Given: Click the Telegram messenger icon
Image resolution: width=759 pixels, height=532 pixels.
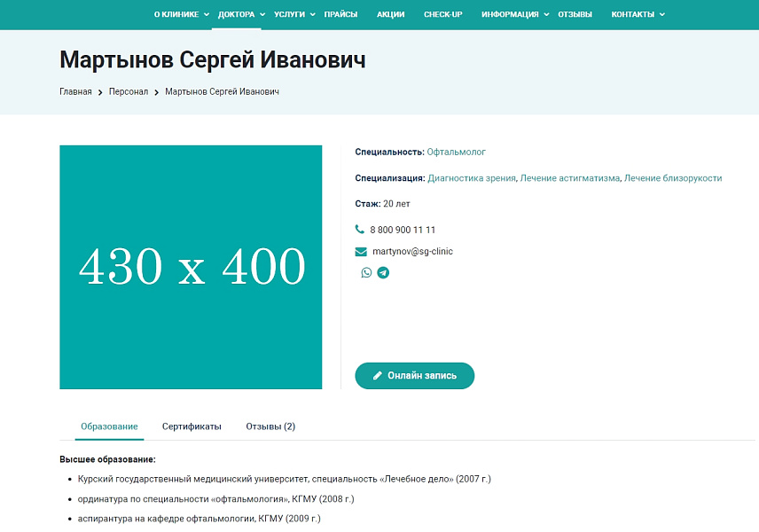Looking at the screenshot, I should tap(383, 272).
